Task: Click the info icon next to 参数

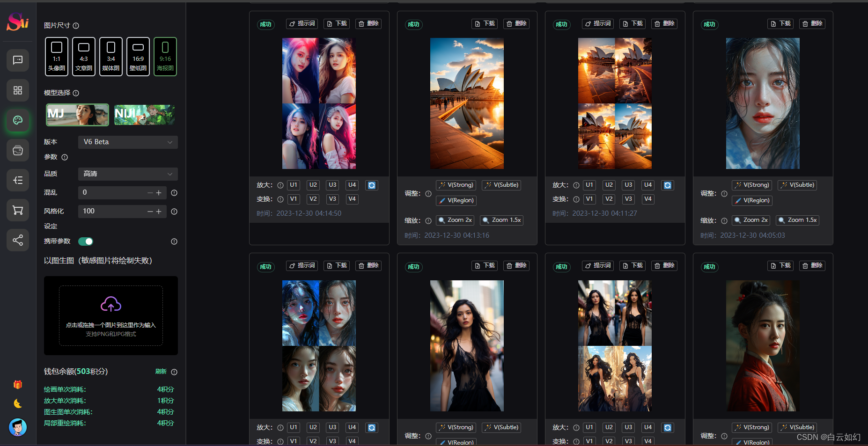Action: click(x=65, y=157)
